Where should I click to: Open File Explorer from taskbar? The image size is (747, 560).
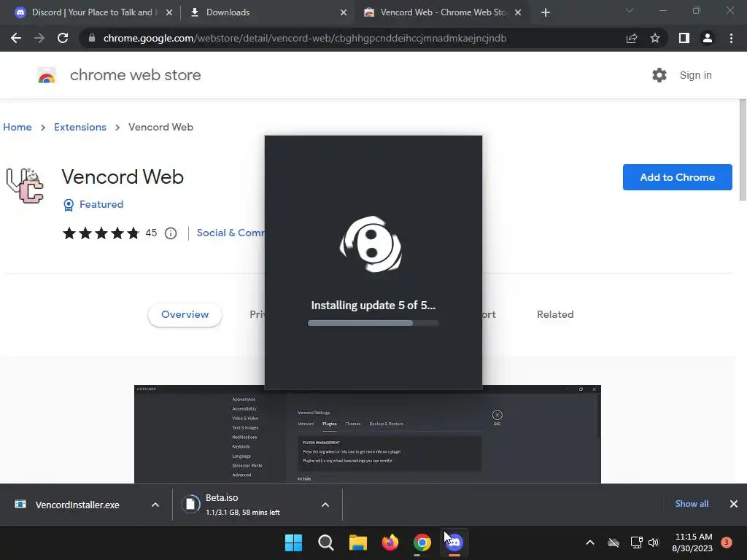[357, 542]
